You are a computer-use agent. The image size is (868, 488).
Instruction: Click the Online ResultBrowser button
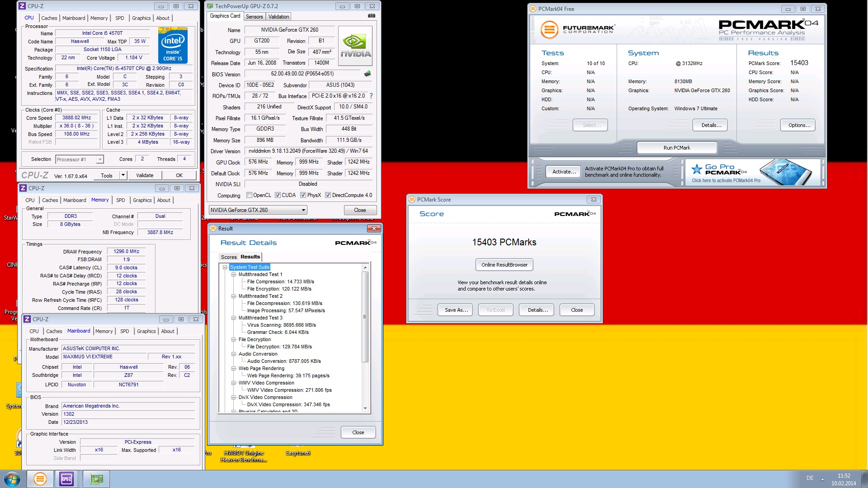pos(505,265)
